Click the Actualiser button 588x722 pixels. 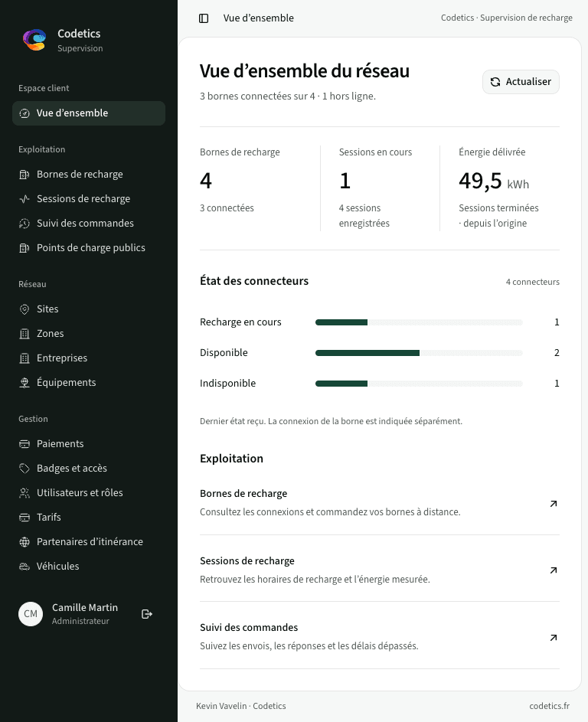(521, 82)
